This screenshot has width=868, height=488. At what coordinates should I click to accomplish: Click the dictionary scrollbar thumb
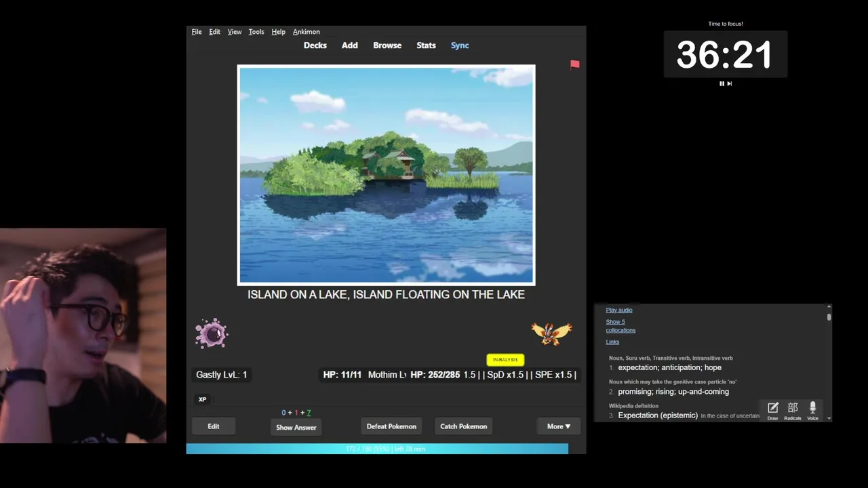[829, 317]
